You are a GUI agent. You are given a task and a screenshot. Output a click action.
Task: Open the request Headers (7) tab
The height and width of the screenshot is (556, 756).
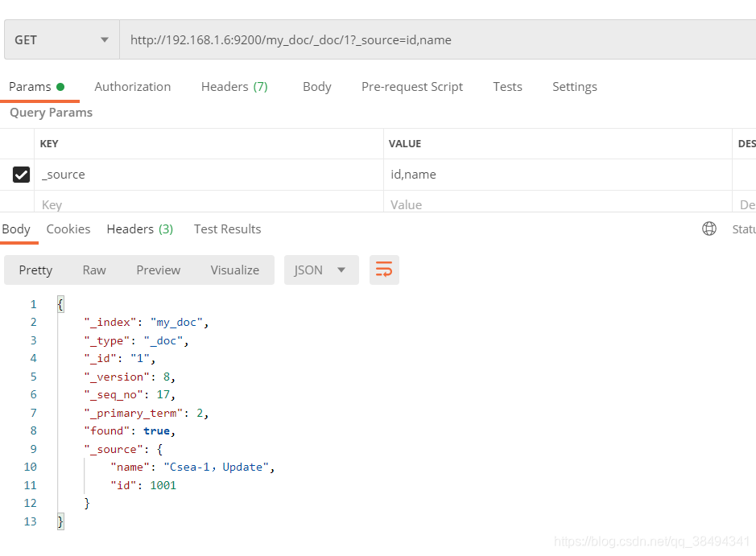(x=233, y=87)
